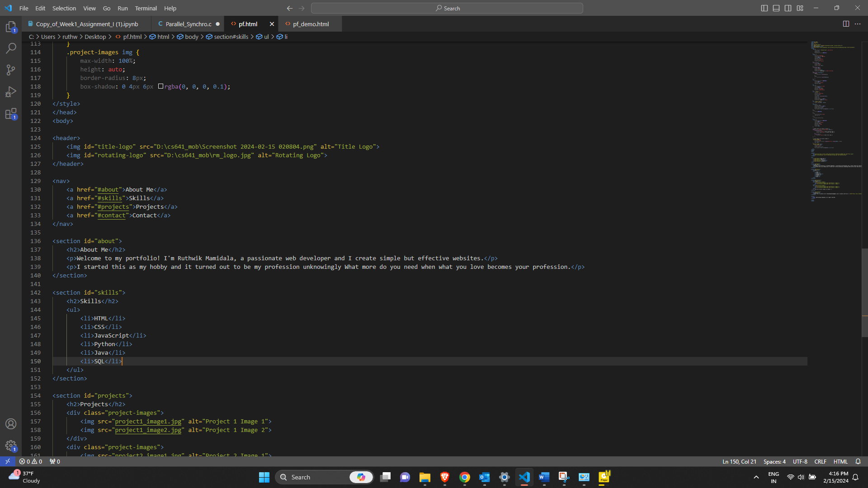Toggle the bottom panel layout button
Viewport: 868px width, 488px height.
point(776,8)
